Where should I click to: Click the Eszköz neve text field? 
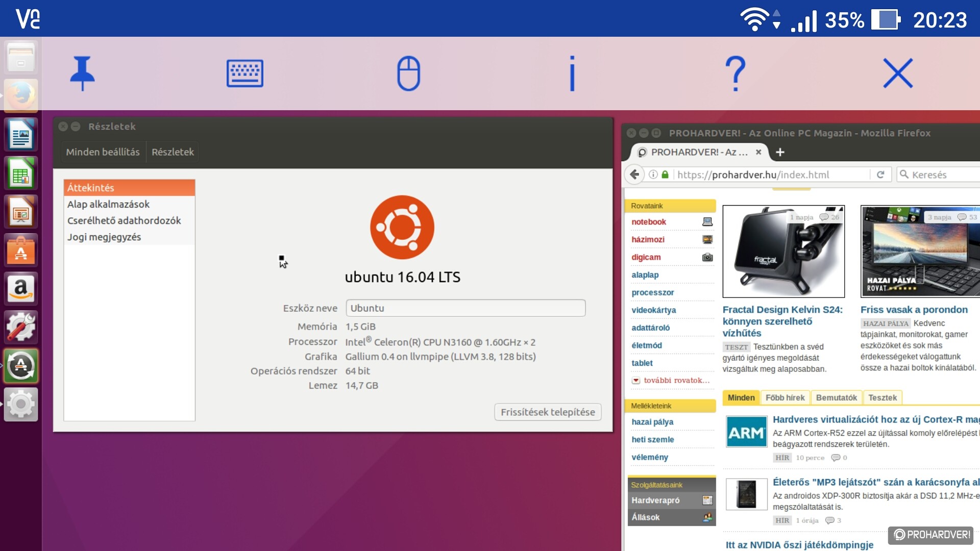(465, 308)
